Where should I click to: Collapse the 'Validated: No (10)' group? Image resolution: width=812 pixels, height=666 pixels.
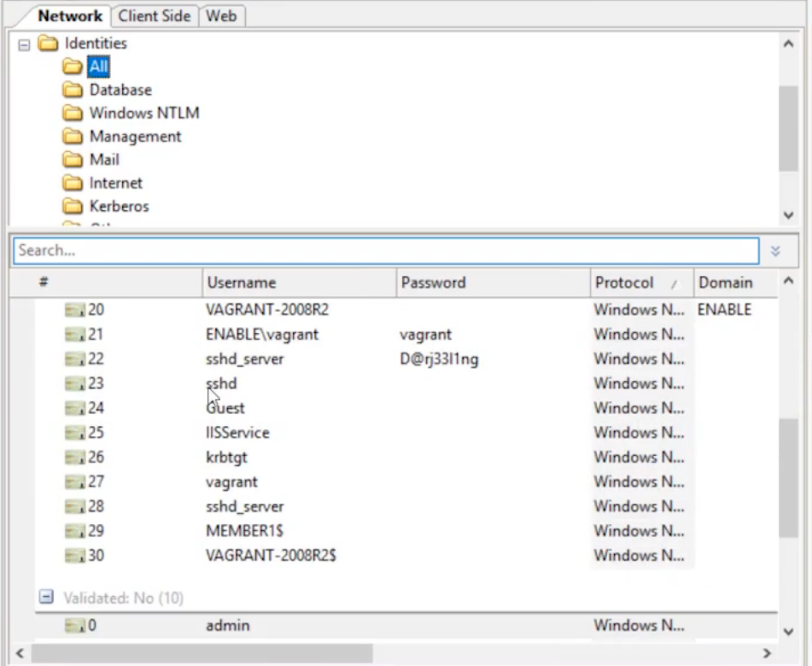(x=47, y=598)
